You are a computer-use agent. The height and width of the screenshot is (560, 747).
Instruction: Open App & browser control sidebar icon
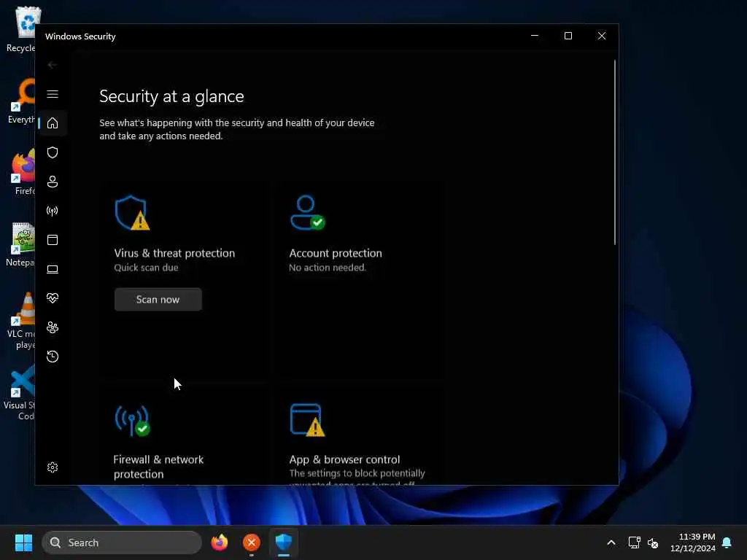(53, 239)
